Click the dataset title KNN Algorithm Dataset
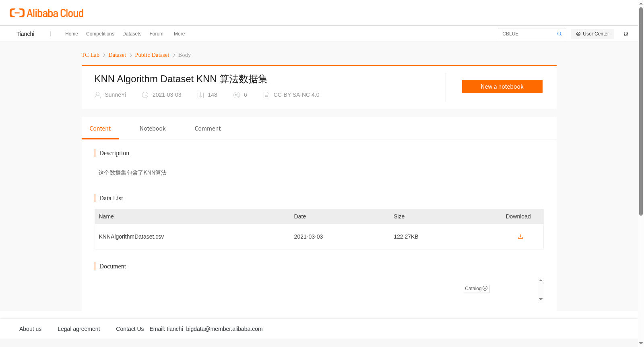 click(181, 79)
